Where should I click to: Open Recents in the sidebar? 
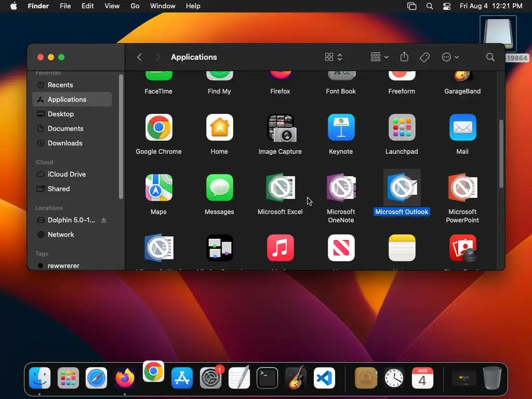[x=72, y=85]
